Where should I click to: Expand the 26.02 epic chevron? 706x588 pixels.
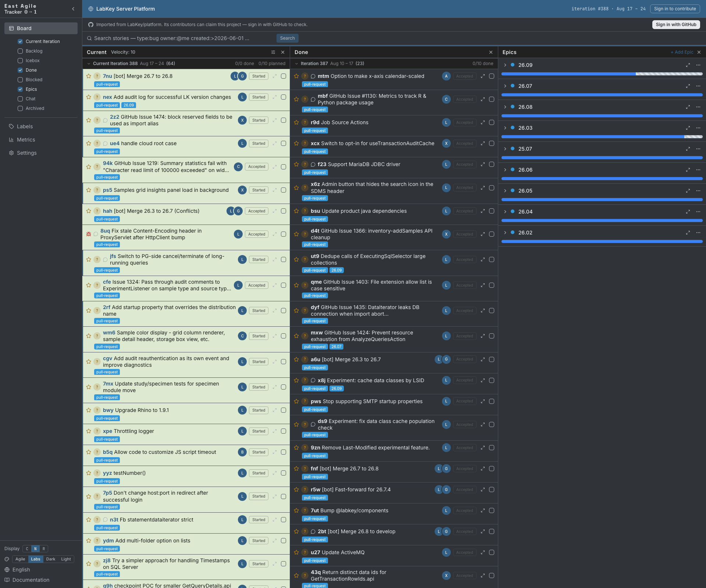pos(505,233)
